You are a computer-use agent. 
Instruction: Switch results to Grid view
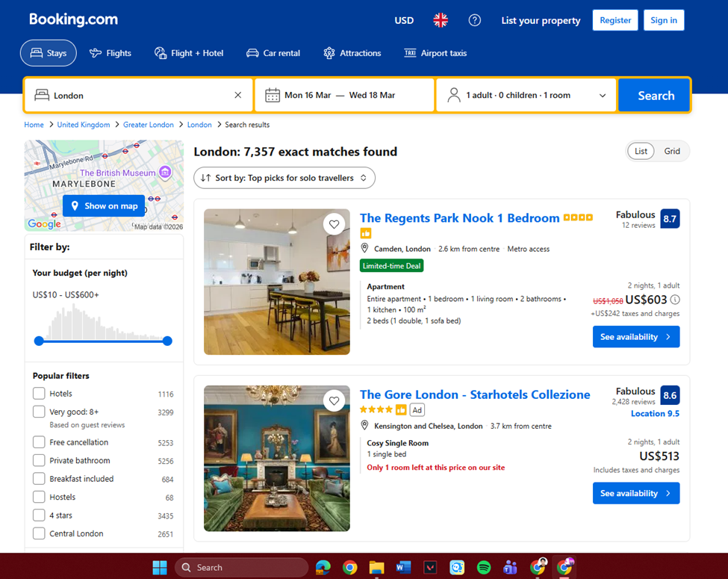(x=672, y=151)
